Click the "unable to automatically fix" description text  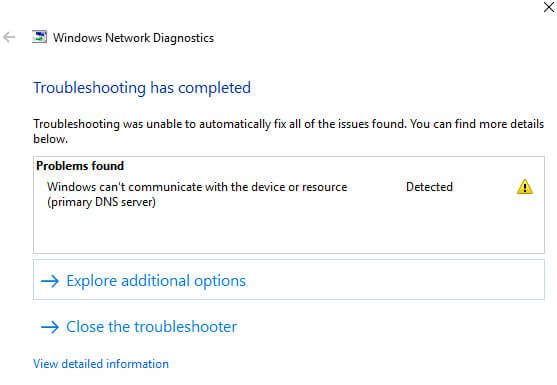pos(213,124)
